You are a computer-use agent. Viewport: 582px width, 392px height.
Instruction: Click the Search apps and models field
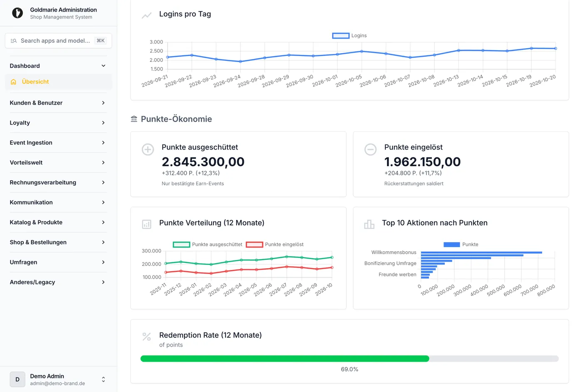click(x=58, y=41)
